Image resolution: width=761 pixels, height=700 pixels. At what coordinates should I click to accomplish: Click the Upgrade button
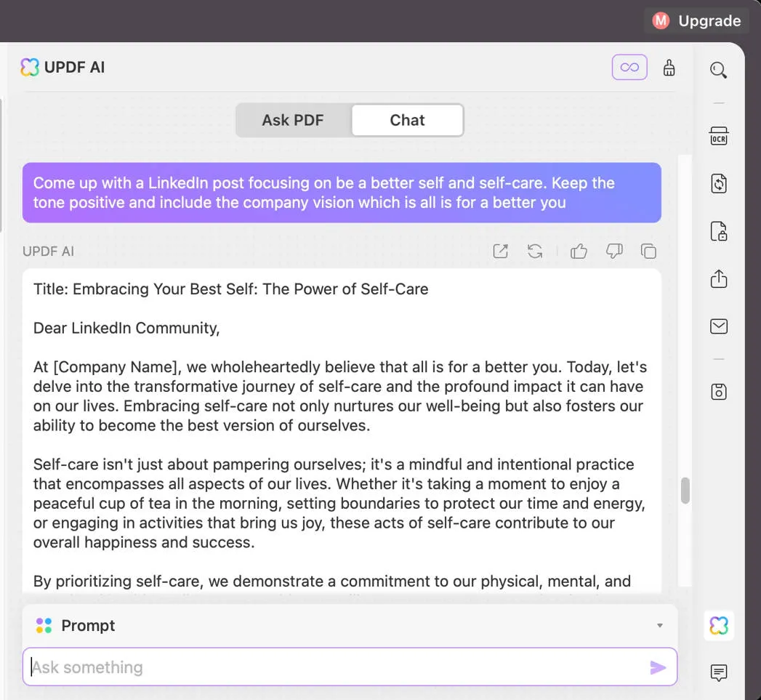point(696,20)
